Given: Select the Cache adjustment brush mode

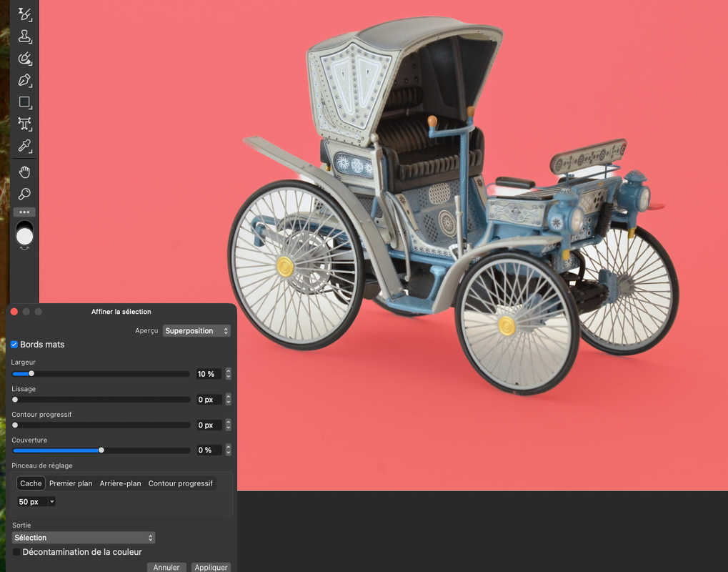Looking at the screenshot, I should 31,483.
